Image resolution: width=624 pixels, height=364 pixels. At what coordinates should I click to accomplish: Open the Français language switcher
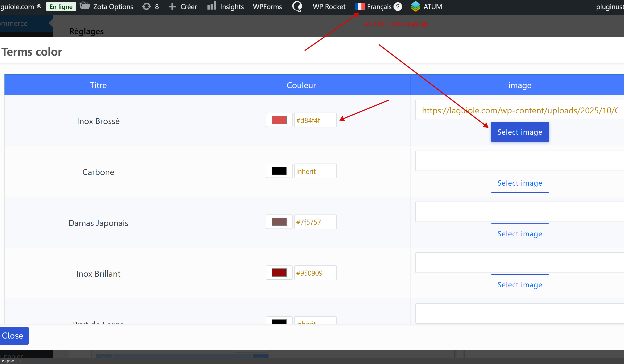pyautogui.click(x=379, y=7)
